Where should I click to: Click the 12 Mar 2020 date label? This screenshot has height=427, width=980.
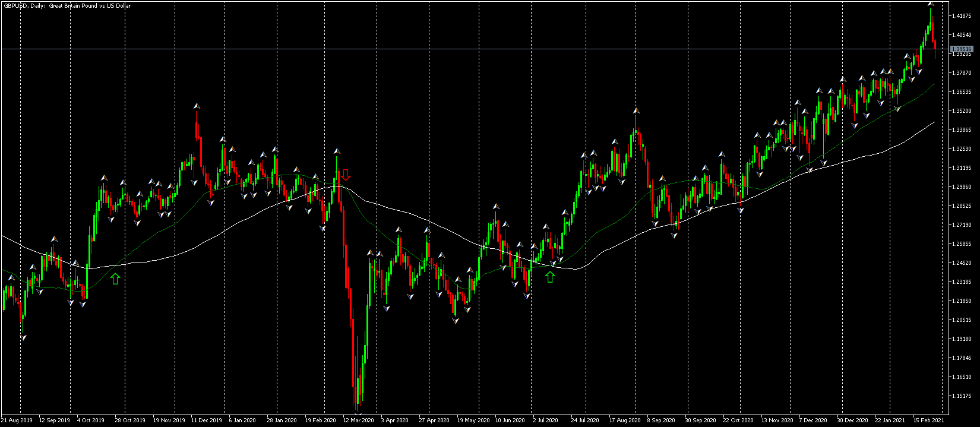click(x=359, y=420)
